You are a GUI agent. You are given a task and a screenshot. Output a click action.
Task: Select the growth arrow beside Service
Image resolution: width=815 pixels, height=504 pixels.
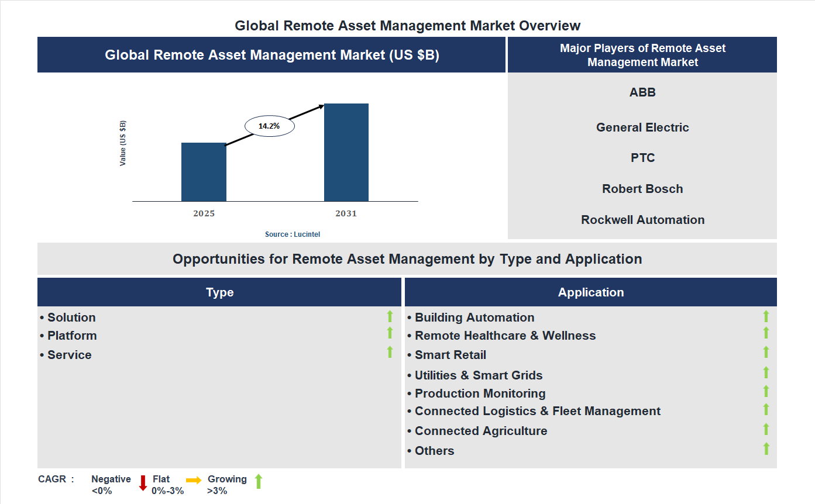390,352
